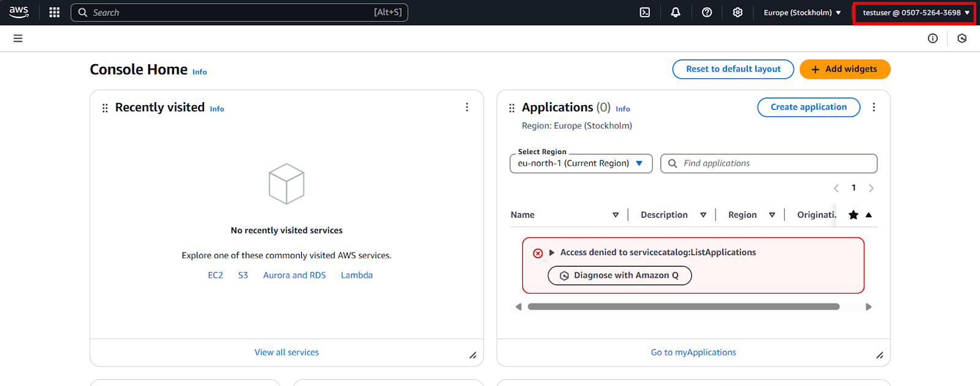Open the Services grid menu
This screenshot has height=386, width=980.
(55, 12)
